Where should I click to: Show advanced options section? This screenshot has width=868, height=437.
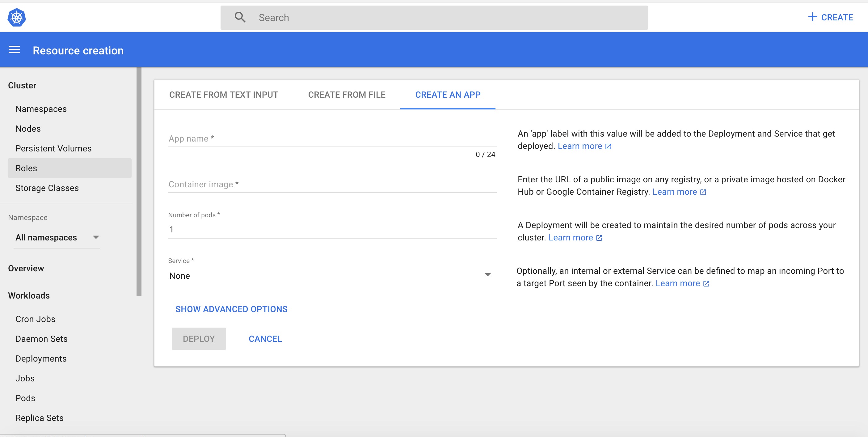pyautogui.click(x=231, y=309)
